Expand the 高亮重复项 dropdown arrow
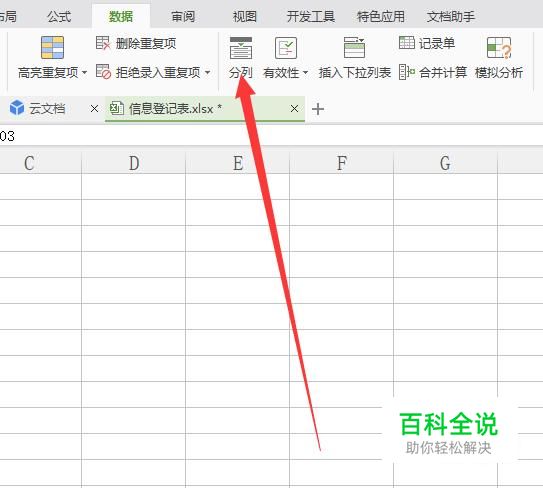This screenshot has height=488, width=543. pyautogui.click(x=84, y=73)
